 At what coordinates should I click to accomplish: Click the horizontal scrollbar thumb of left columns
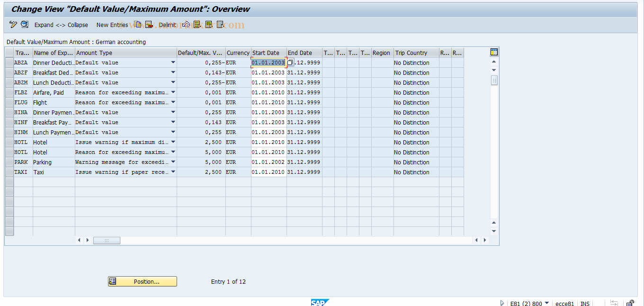pyautogui.click(x=107, y=241)
